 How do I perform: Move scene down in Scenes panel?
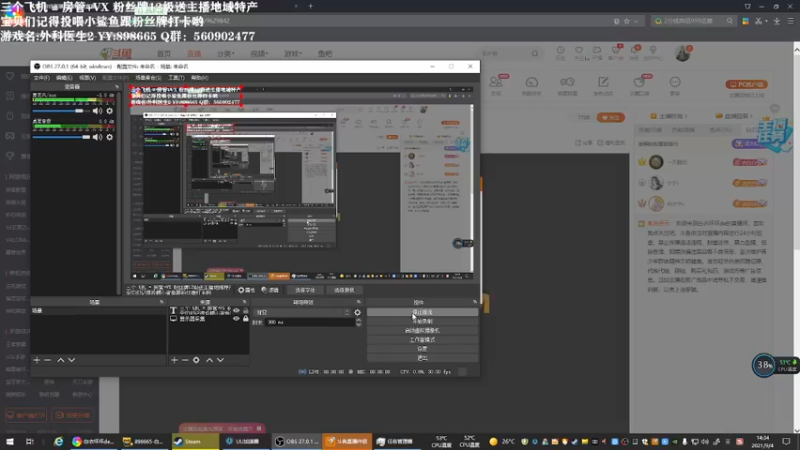pos(72,360)
